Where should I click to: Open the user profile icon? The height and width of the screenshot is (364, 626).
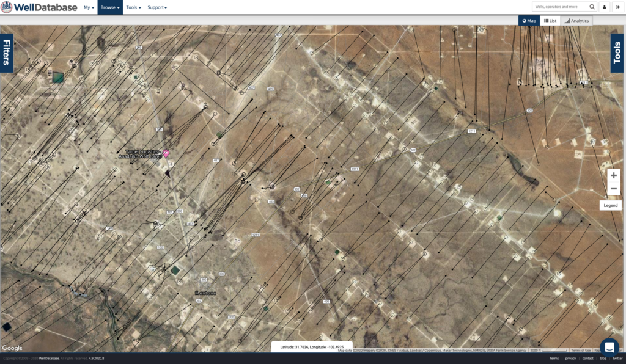[605, 7]
